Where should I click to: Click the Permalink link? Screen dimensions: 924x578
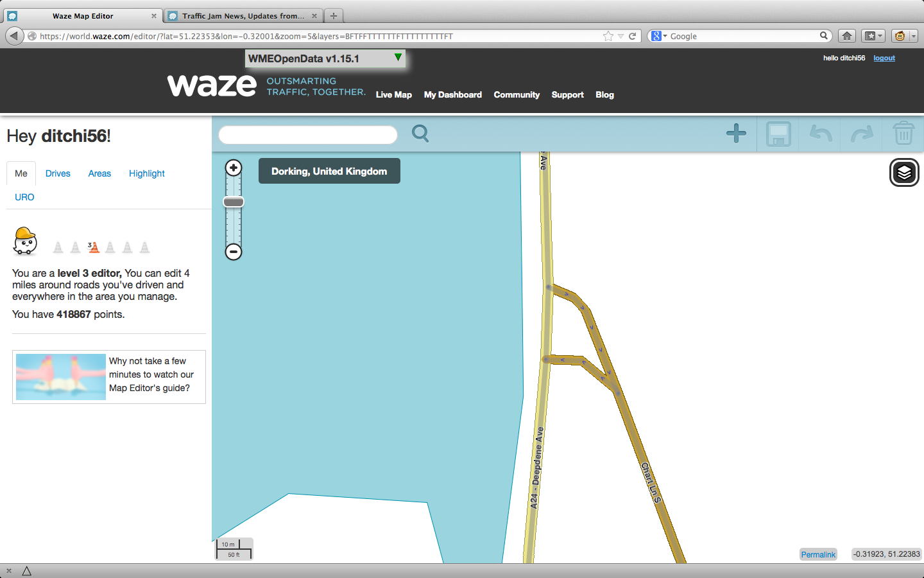point(818,554)
